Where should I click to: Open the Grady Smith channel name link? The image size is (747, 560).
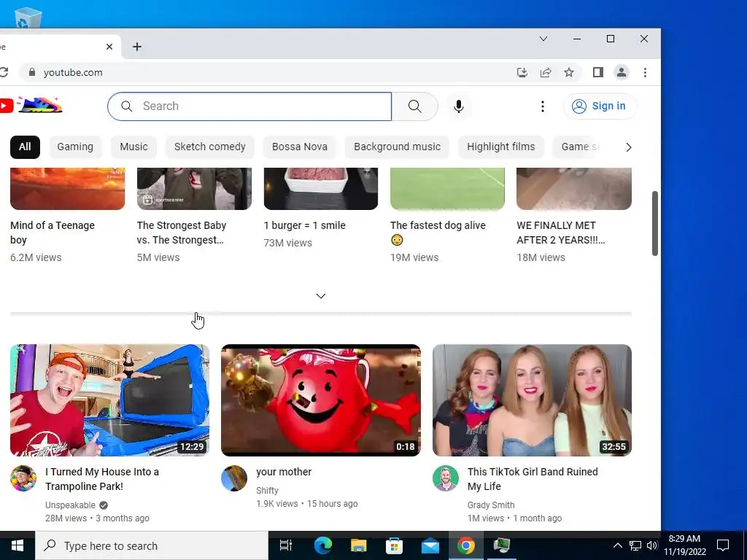(x=491, y=505)
